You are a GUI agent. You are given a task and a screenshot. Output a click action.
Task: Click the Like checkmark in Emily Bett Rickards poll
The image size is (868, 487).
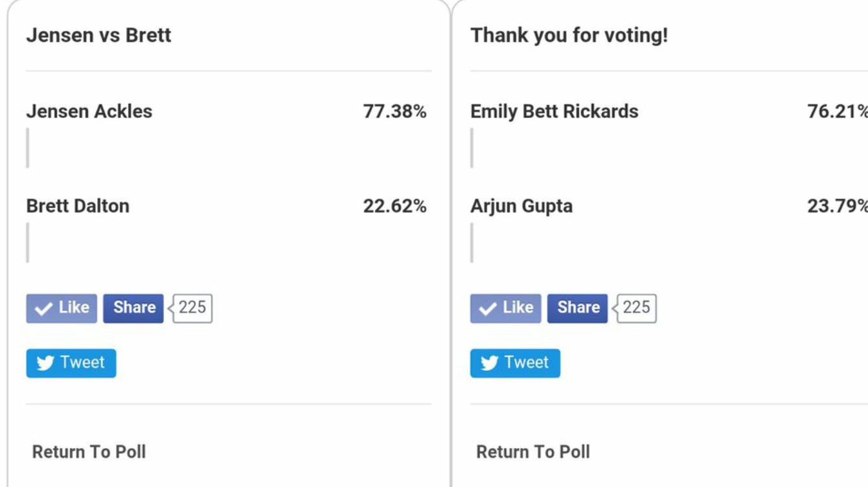(x=506, y=308)
